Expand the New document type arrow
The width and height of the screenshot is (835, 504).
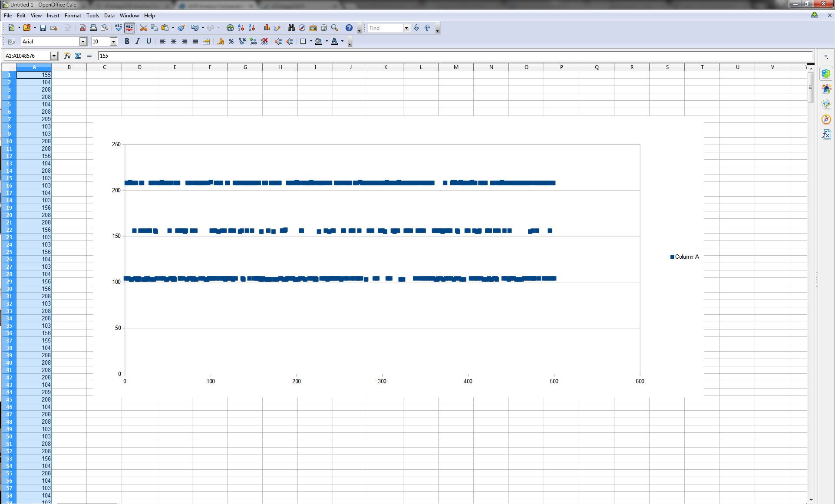(x=19, y=28)
